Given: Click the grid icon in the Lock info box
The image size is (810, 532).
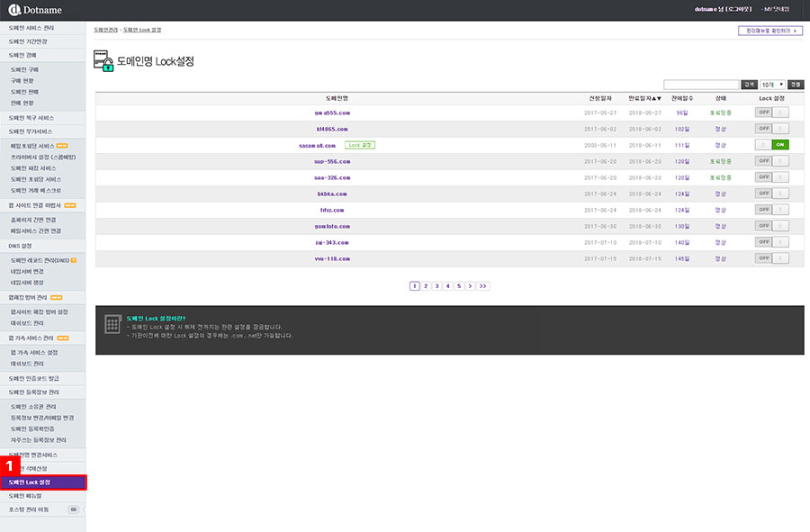Looking at the screenshot, I should tap(112, 325).
